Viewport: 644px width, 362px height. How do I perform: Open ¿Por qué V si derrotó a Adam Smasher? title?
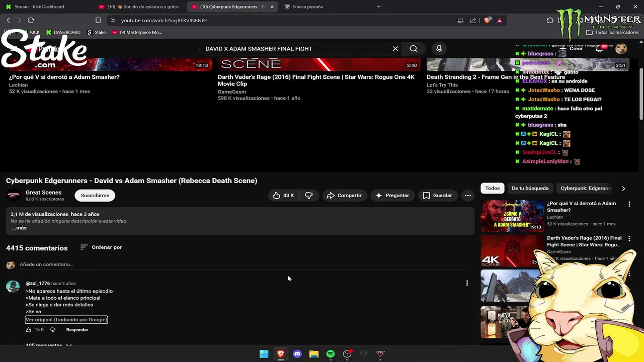coord(64,77)
